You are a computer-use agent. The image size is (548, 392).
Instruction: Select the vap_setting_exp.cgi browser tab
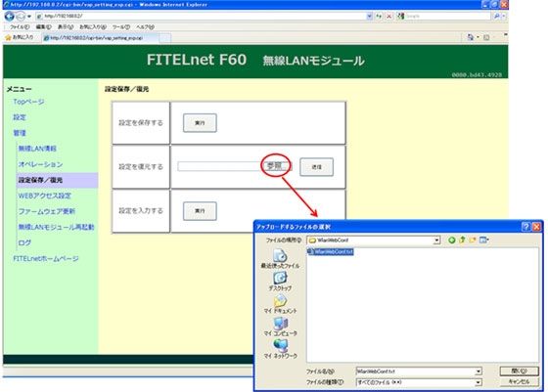tap(100, 38)
